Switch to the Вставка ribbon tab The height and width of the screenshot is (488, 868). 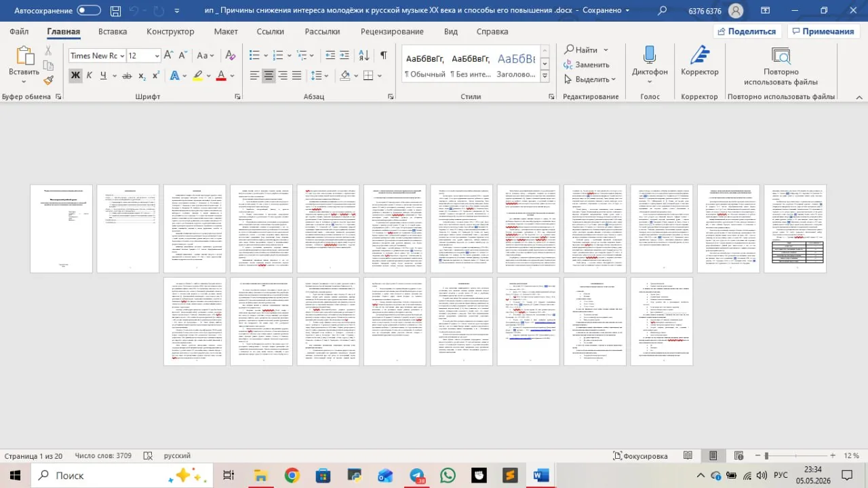(x=113, y=32)
